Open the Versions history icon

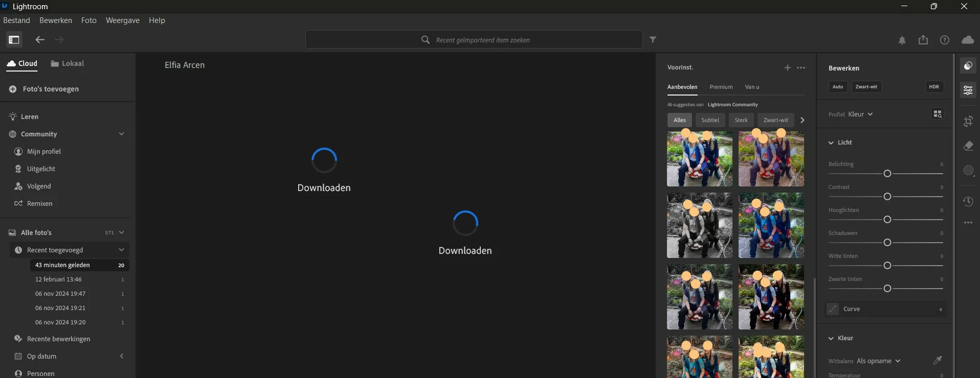[968, 201]
